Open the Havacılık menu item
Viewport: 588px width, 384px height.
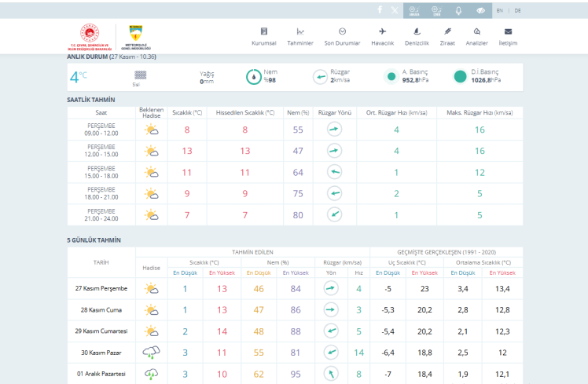[382, 36]
